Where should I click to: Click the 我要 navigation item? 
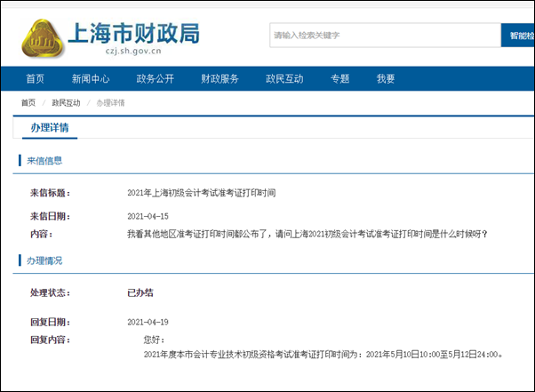[386, 79]
